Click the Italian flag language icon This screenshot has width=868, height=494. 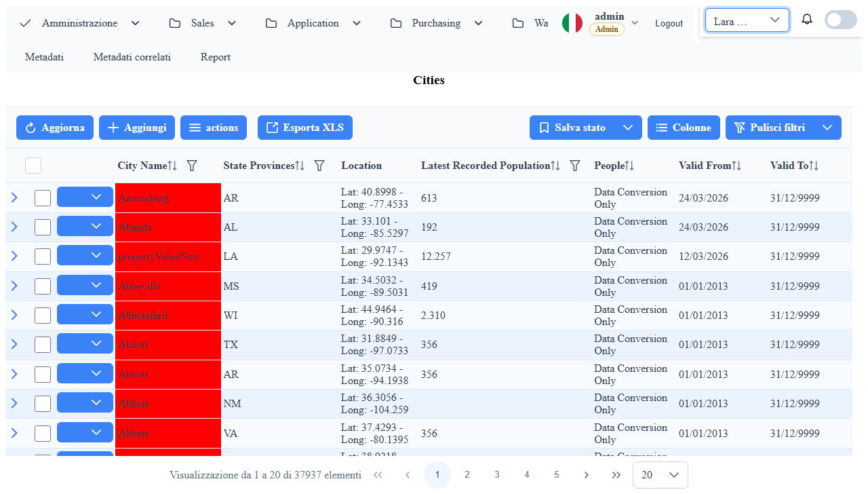point(572,23)
